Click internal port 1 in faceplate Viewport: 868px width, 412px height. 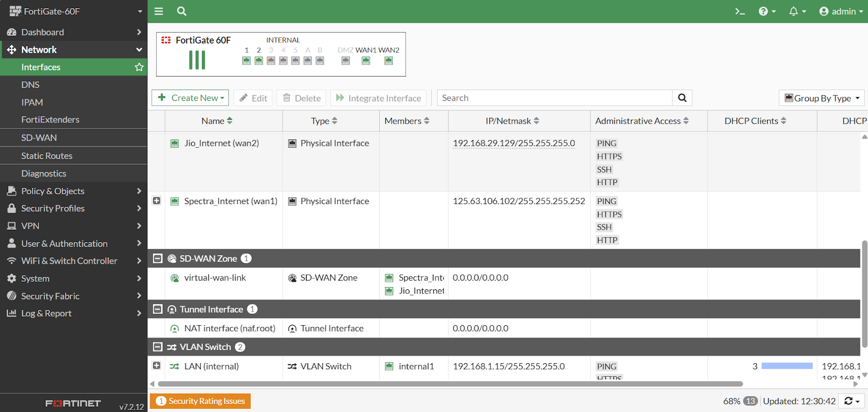[246, 61]
